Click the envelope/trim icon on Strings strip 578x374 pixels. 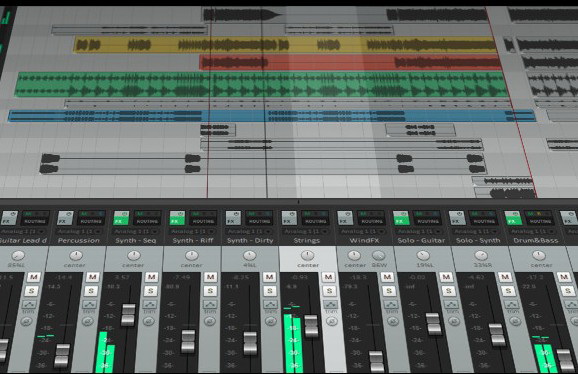(330, 305)
